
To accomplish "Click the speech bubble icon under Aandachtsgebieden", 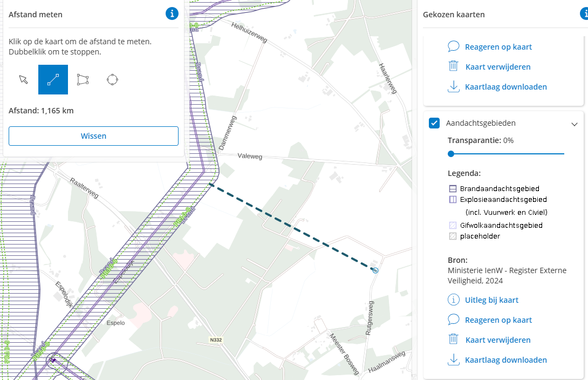I will click(453, 320).
